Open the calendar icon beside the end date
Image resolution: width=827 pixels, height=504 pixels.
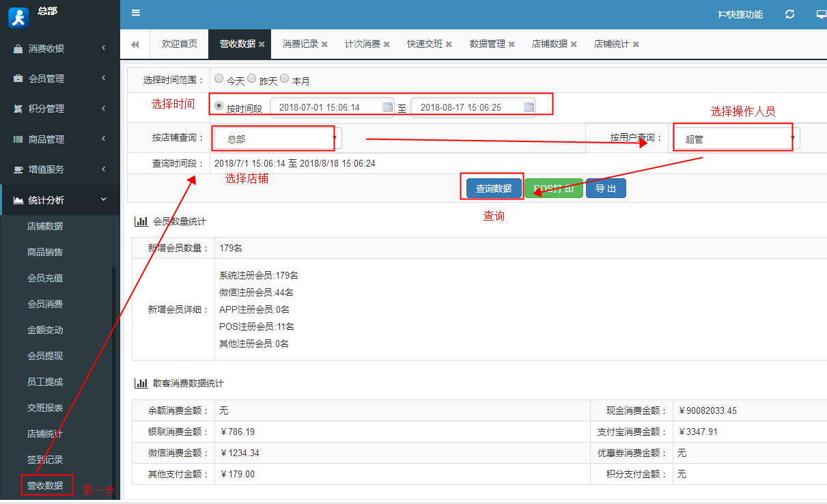pyautogui.click(x=529, y=106)
